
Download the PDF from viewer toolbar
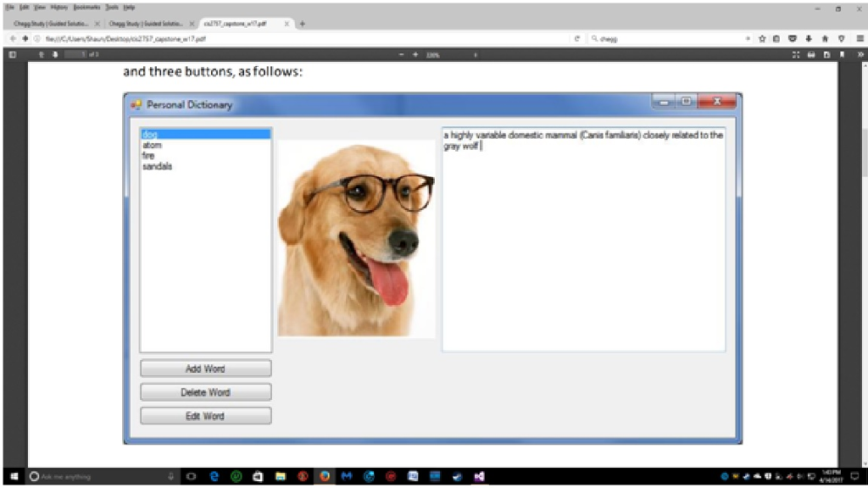tap(826, 55)
